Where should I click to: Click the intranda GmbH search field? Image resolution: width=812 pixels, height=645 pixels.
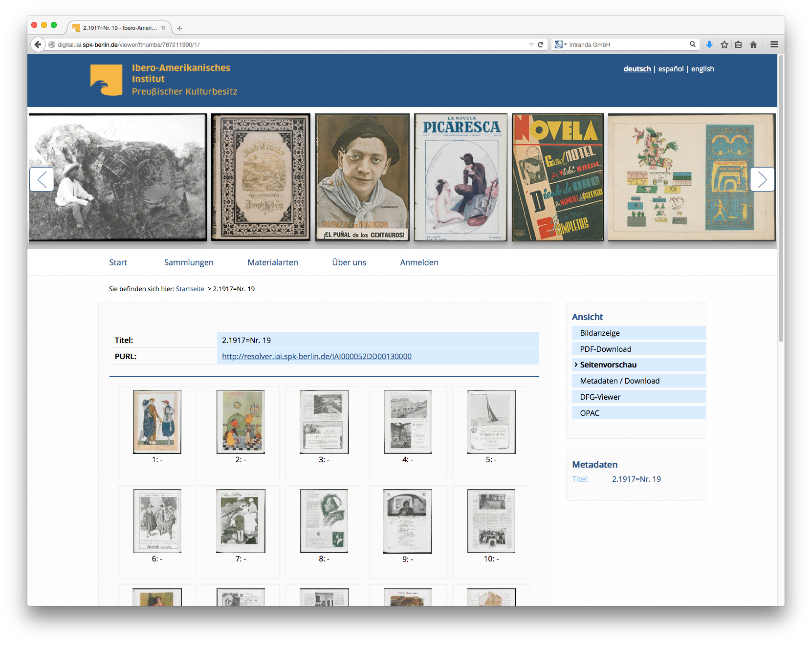pos(628,44)
